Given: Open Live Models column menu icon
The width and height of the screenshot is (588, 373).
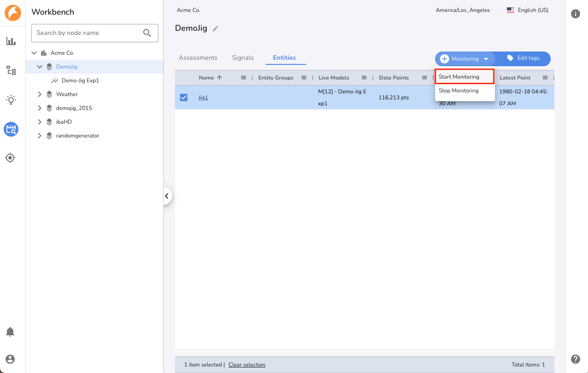Looking at the screenshot, I should click(x=364, y=78).
